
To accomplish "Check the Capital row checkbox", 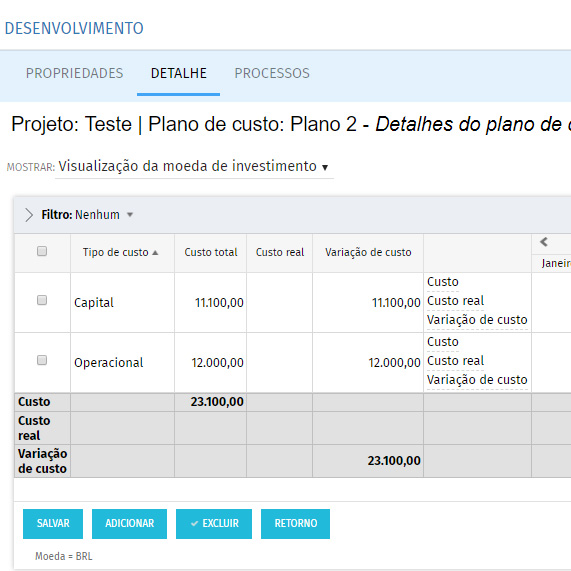I will click(42, 300).
